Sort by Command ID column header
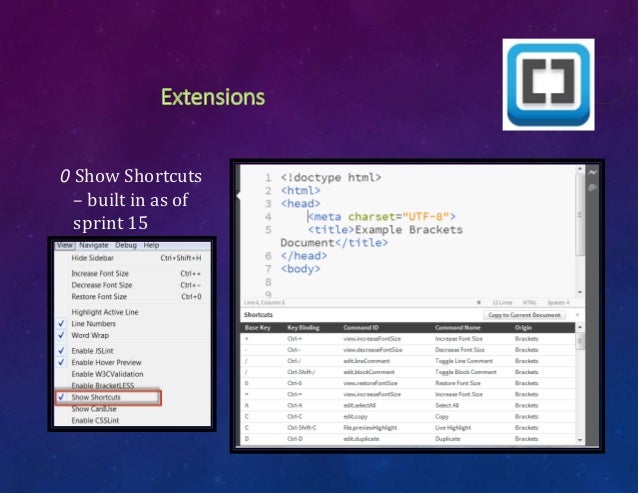 pos(361,327)
